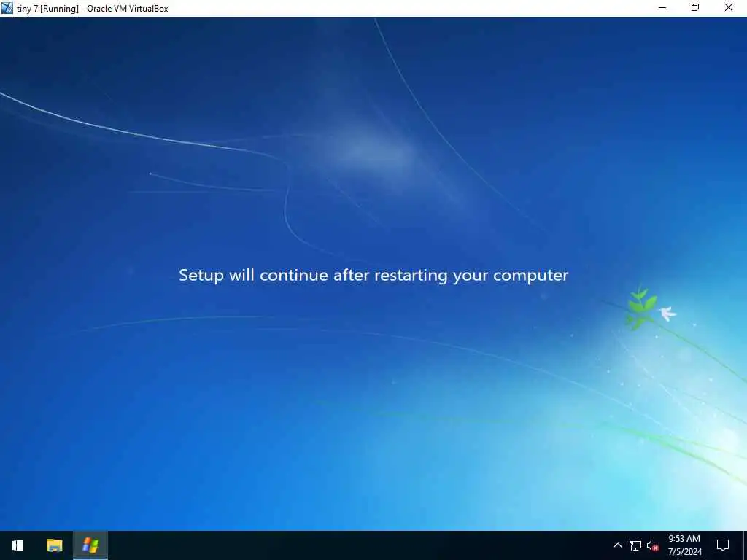The height and width of the screenshot is (560, 747).
Task: Click the VirtualBox icon in title bar
Action: (7, 8)
